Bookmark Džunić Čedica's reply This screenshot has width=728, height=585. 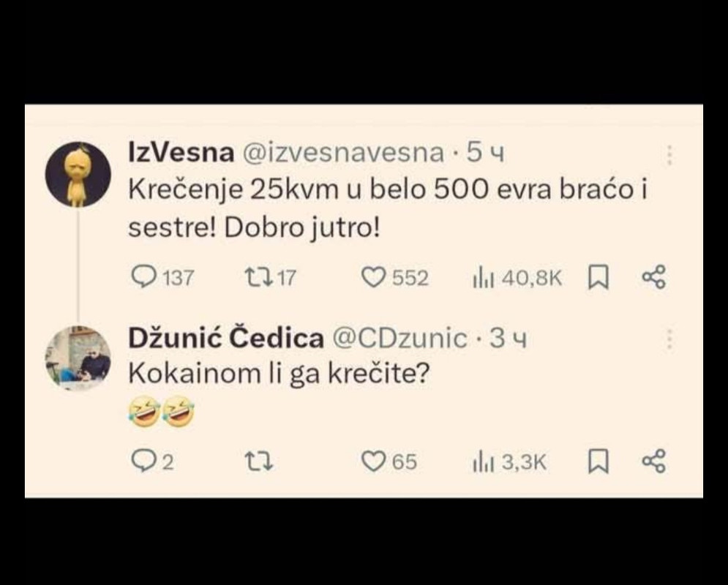click(598, 461)
